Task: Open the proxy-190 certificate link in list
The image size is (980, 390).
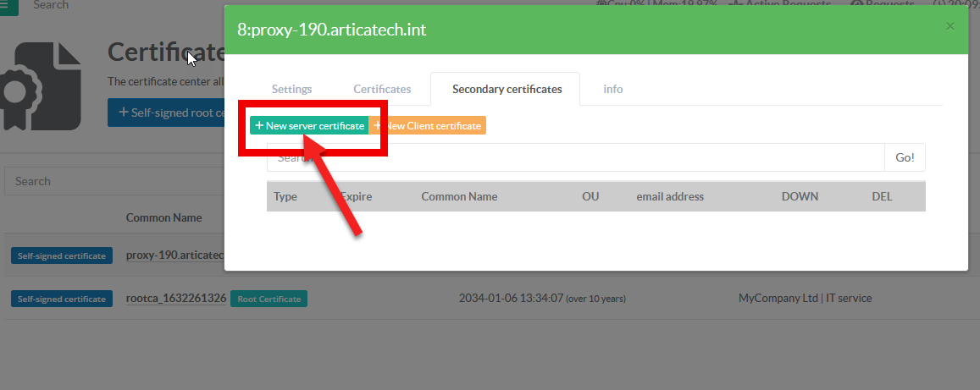Action: click(x=174, y=255)
